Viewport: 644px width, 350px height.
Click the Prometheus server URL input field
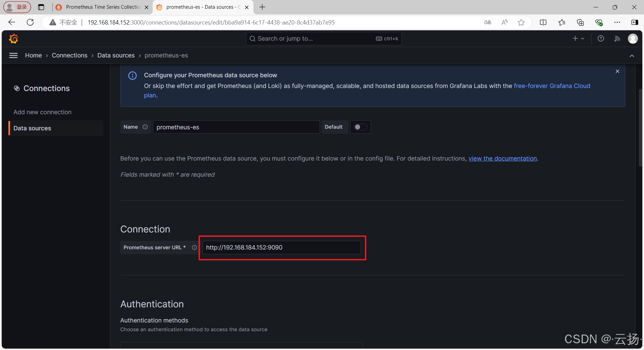281,248
